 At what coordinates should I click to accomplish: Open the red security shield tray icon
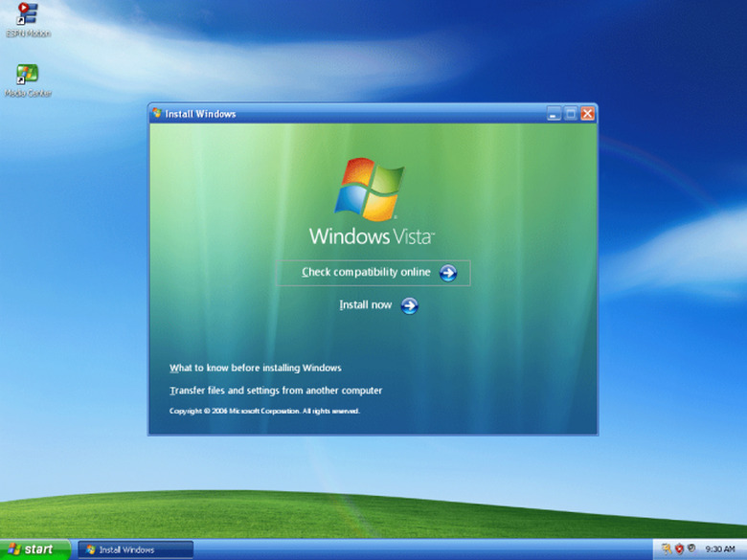pyautogui.click(x=679, y=549)
